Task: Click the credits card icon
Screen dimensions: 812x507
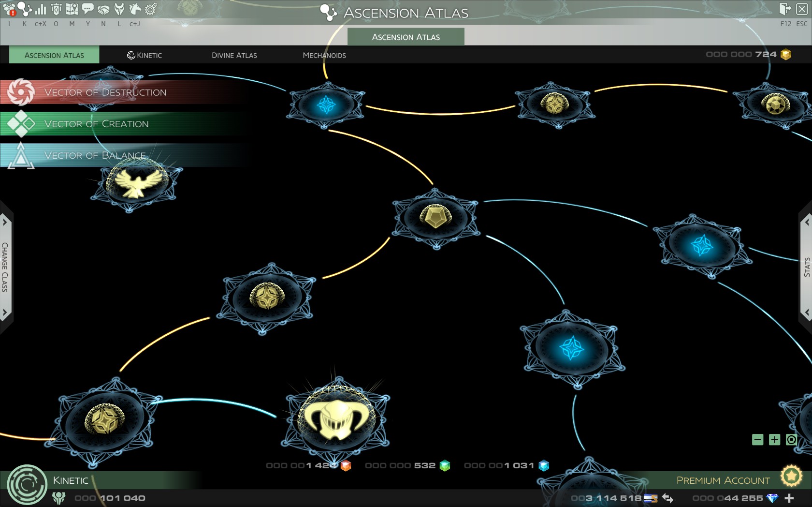Action: pos(651,498)
